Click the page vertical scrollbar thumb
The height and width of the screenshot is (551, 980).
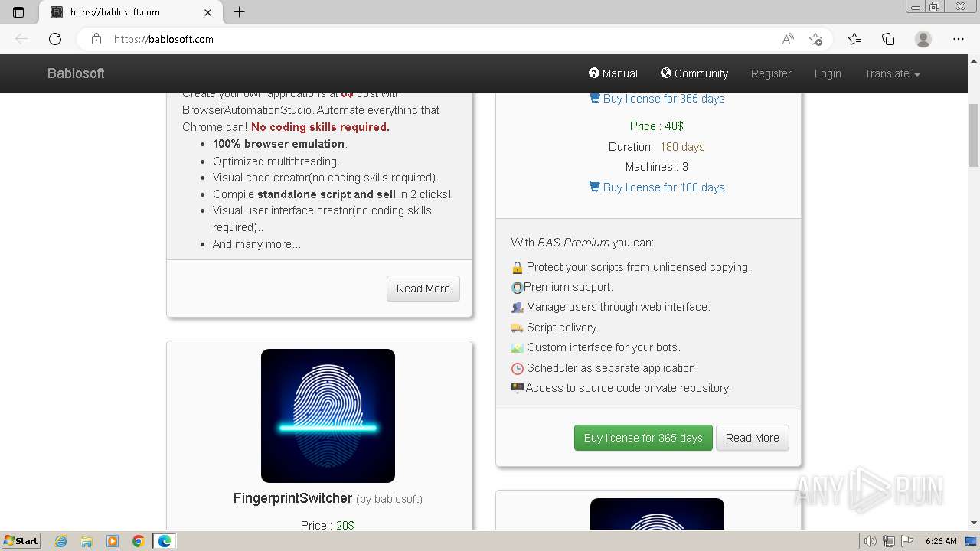tap(974, 134)
